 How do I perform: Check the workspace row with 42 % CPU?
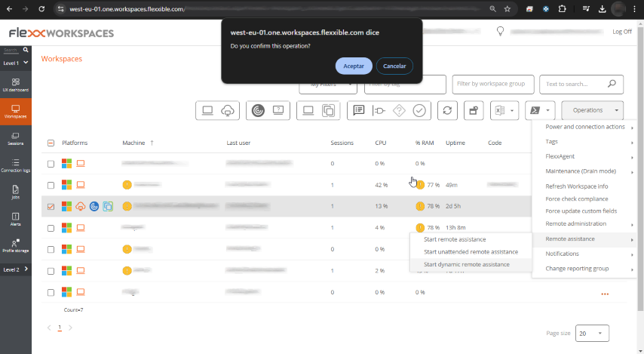pos(51,185)
